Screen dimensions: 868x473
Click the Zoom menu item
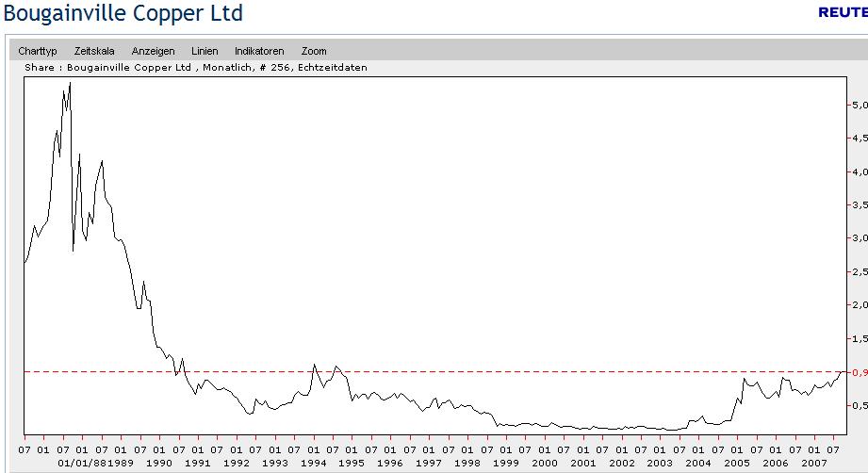[x=314, y=51]
